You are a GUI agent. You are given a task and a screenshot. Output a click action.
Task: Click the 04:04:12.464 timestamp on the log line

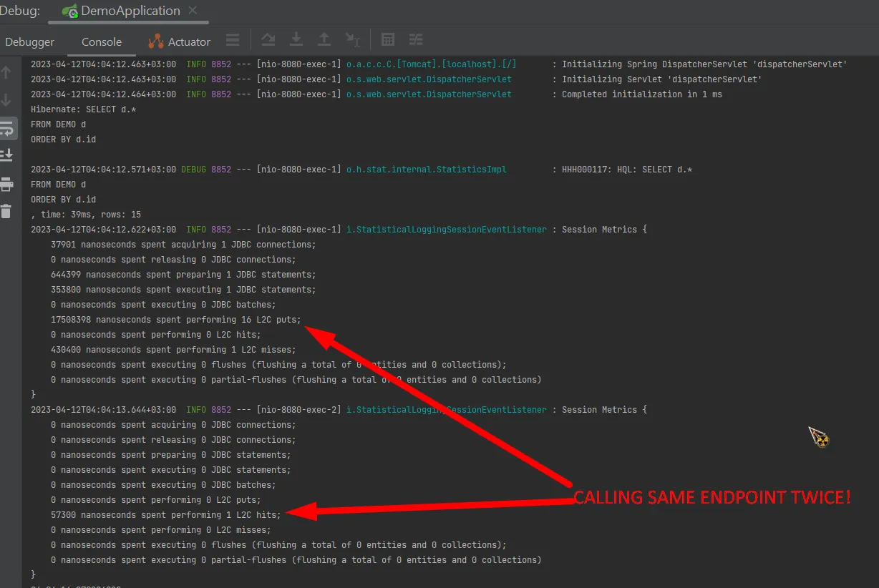click(103, 94)
